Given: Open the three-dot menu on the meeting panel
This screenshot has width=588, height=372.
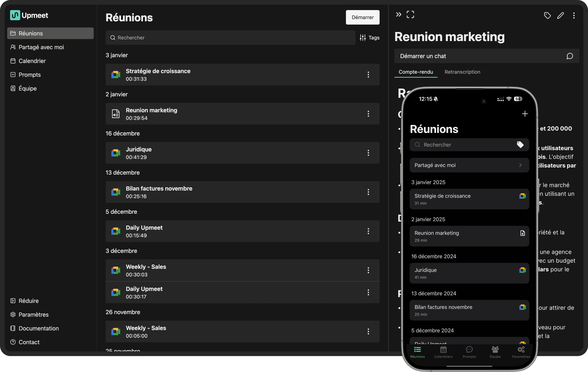Looking at the screenshot, I should click(x=574, y=15).
